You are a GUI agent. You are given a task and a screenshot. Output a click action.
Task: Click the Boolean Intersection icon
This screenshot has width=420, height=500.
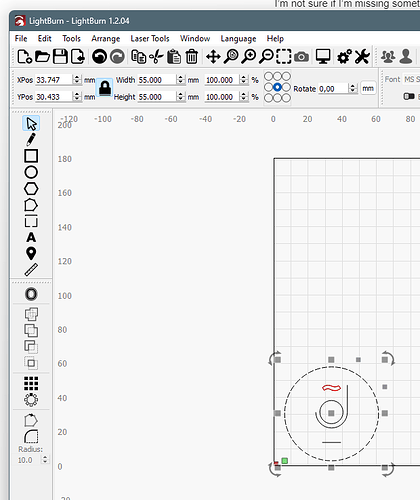[x=31, y=363]
